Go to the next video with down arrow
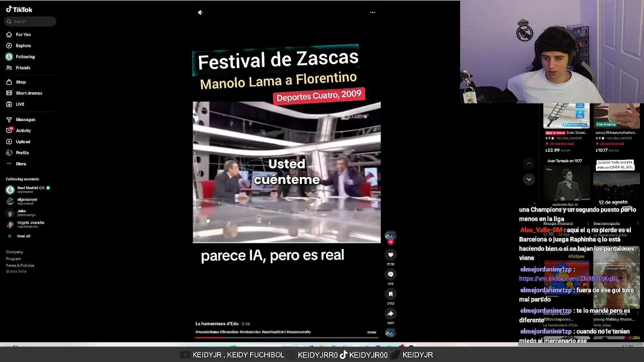Image resolution: width=644 pixels, height=362 pixels. click(529, 179)
